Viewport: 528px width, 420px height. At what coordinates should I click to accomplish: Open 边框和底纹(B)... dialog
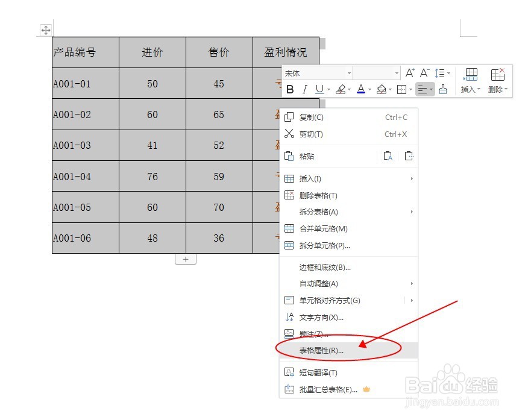(348, 267)
